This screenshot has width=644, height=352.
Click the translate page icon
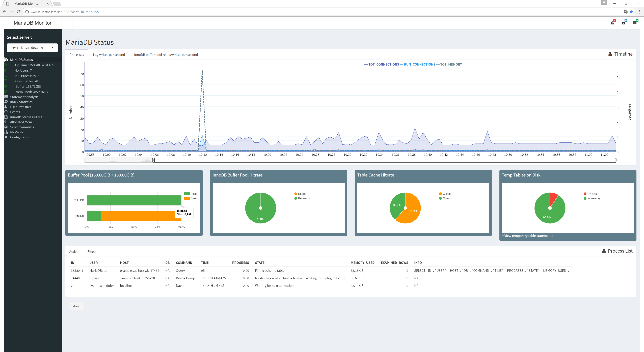pyautogui.click(x=626, y=12)
